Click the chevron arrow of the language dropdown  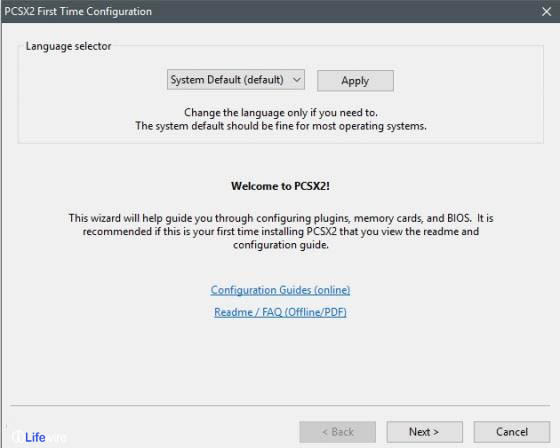pyautogui.click(x=297, y=80)
